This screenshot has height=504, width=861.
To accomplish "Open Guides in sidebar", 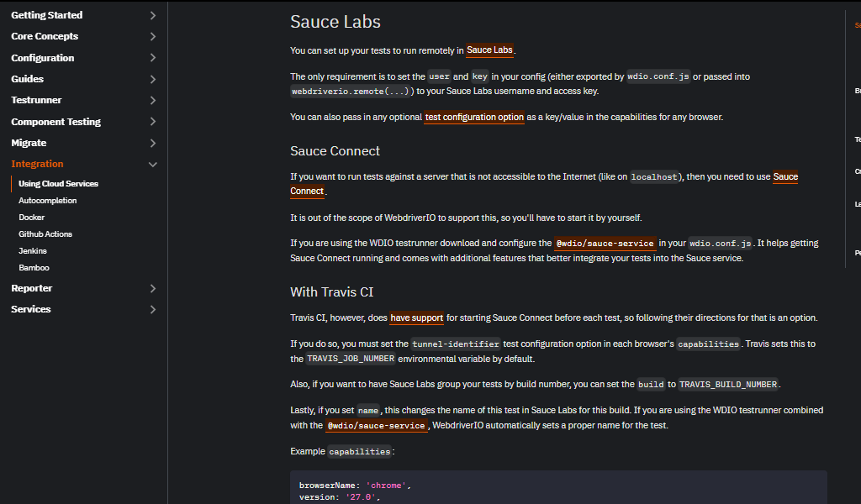I will (x=28, y=79).
